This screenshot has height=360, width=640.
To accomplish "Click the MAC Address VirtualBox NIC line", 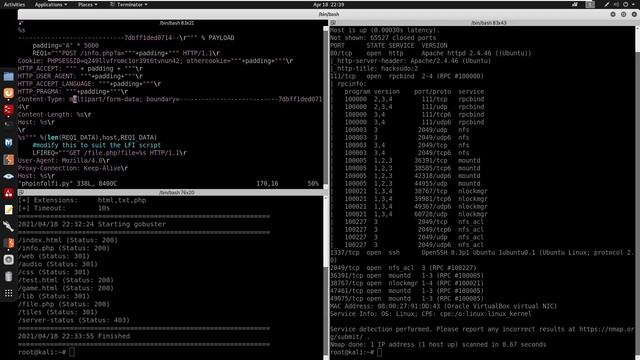I will pos(443,306).
